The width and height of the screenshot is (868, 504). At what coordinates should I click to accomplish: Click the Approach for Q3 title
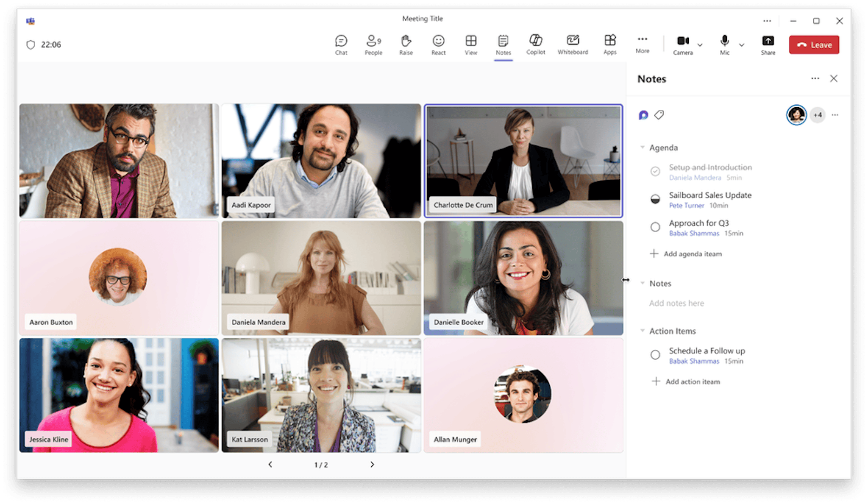point(699,223)
